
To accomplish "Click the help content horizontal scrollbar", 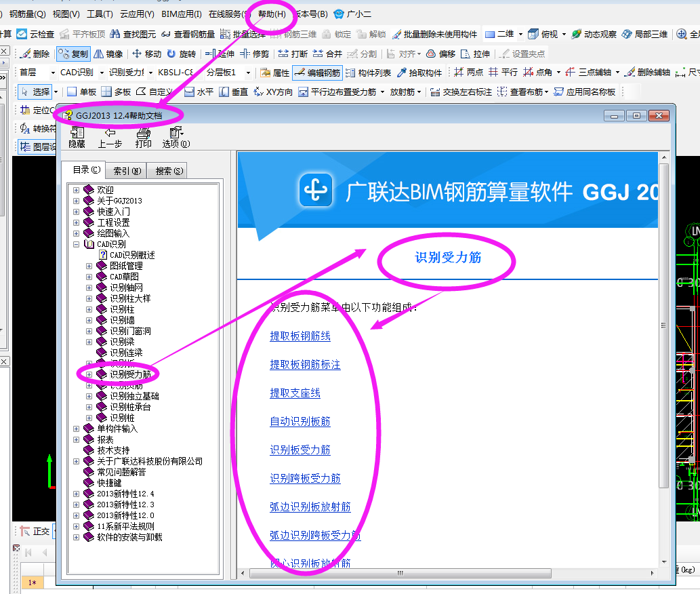I will pyautogui.click(x=400, y=573).
